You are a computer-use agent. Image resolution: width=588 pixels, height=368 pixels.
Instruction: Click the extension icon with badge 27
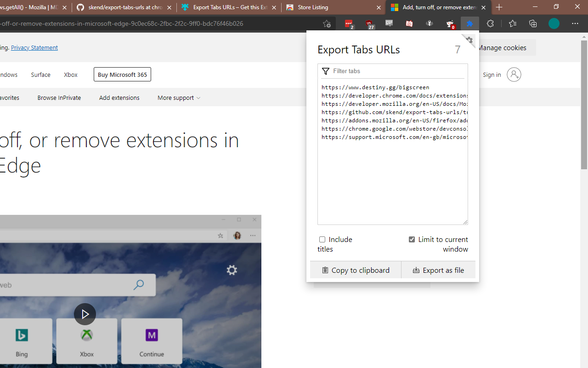(x=370, y=23)
